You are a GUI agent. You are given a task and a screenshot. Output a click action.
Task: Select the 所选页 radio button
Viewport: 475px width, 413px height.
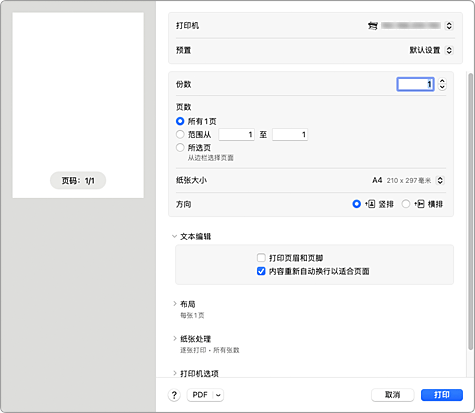pyautogui.click(x=180, y=147)
